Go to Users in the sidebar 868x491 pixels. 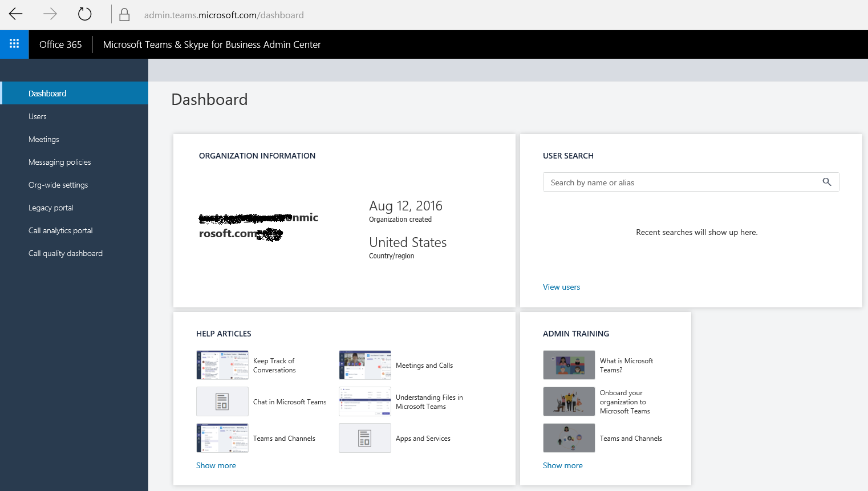[74, 116]
